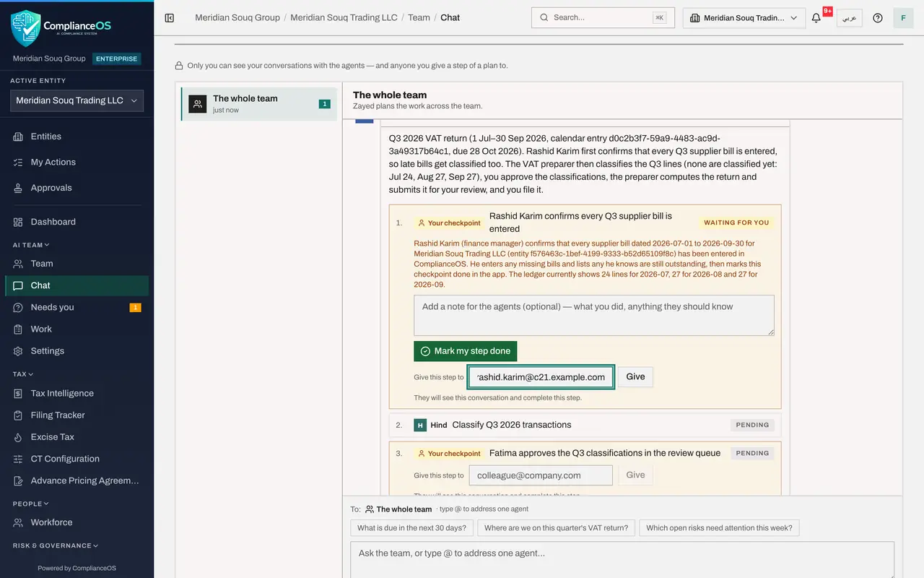Click the ComplianceOS logo
Screen dimensions: 924x578
61,27
